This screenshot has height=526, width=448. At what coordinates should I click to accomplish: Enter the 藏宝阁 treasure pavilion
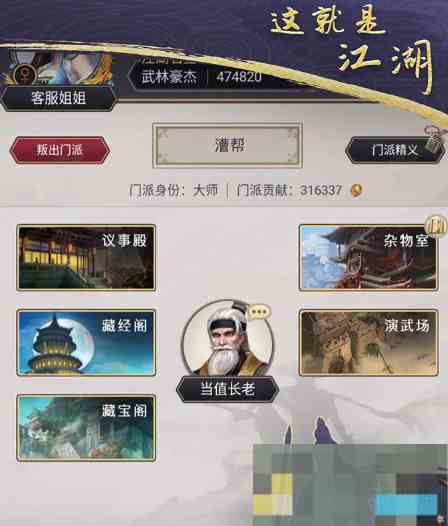pyautogui.click(x=86, y=428)
